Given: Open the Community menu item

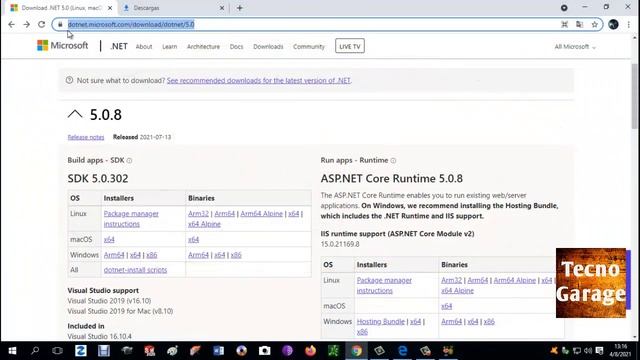Looking at the screenshot, I should pos(309,47).
